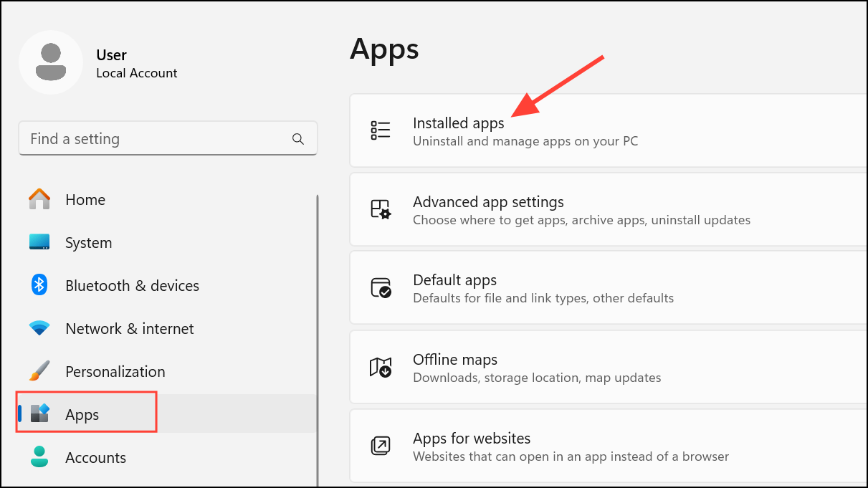Click the System monitor icon
This screenshot has height=488, width=868.
click(x=39, y=242)
